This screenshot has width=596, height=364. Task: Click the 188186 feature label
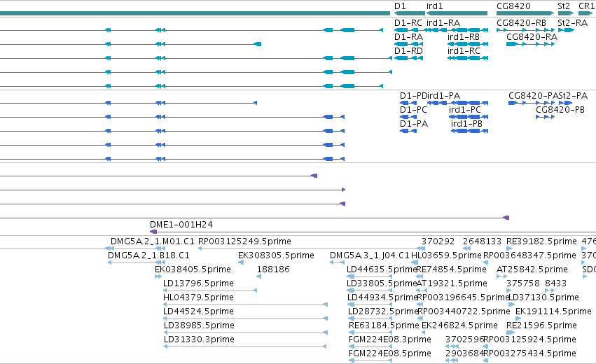(x=273, y=269)
